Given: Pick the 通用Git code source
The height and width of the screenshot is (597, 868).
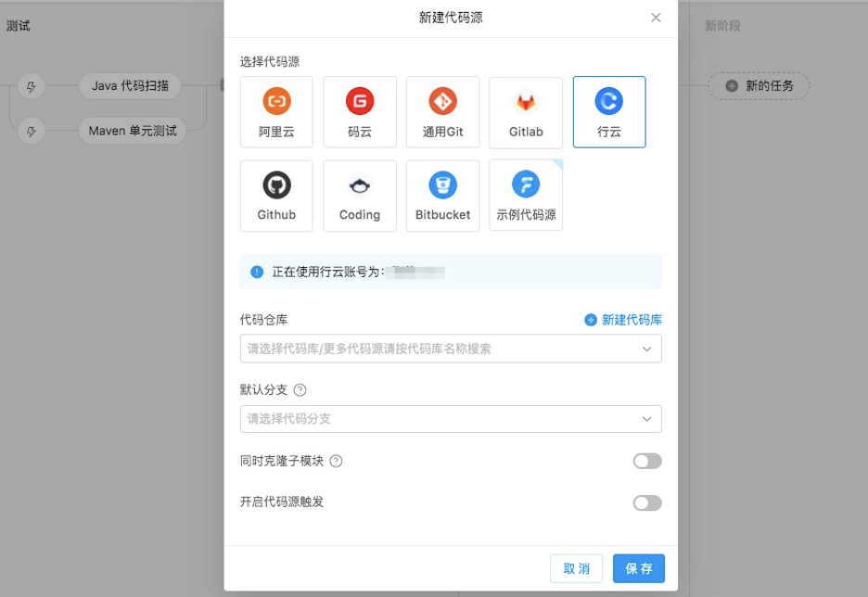Looking at the screenshot, I should coord(443,112).
